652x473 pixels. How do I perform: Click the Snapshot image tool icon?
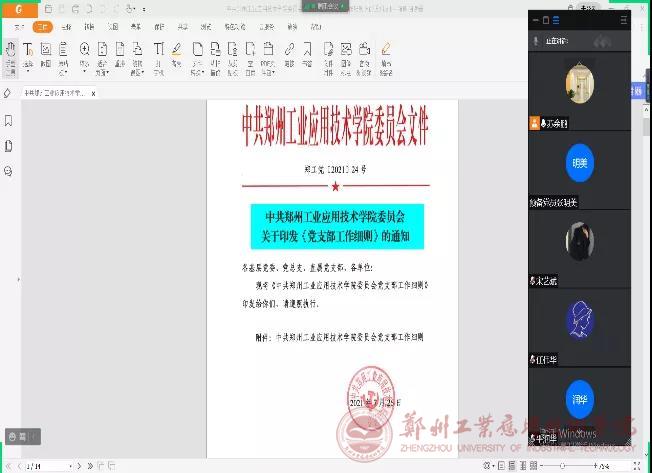pyautogui.click(x=46, y=50)
